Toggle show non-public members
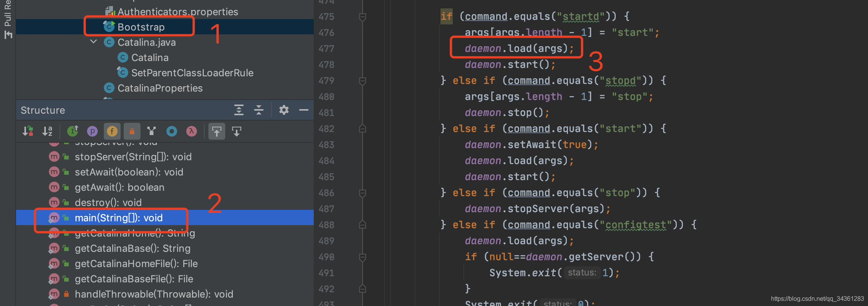Image resolution: width=868 pixels, height=306 pixels. [132, 131]
